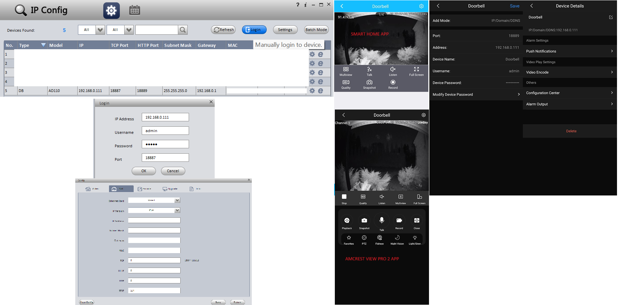Click the gear icon in device row 1

(312, 54)
